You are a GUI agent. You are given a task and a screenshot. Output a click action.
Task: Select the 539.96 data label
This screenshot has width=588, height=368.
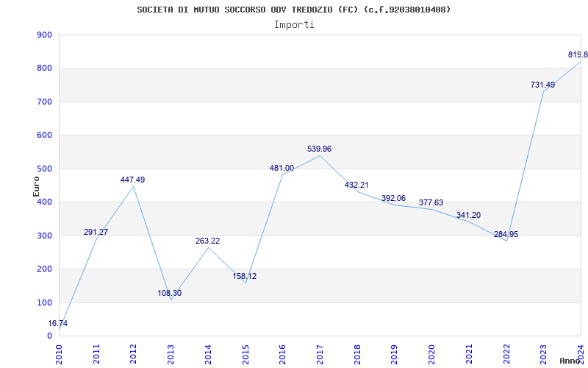tap(319, 149)
